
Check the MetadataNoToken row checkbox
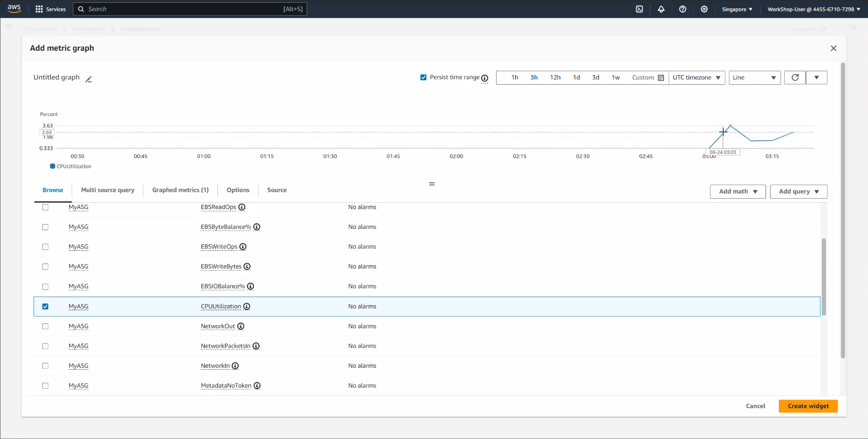pyautogui.click(x=45, y=385)
